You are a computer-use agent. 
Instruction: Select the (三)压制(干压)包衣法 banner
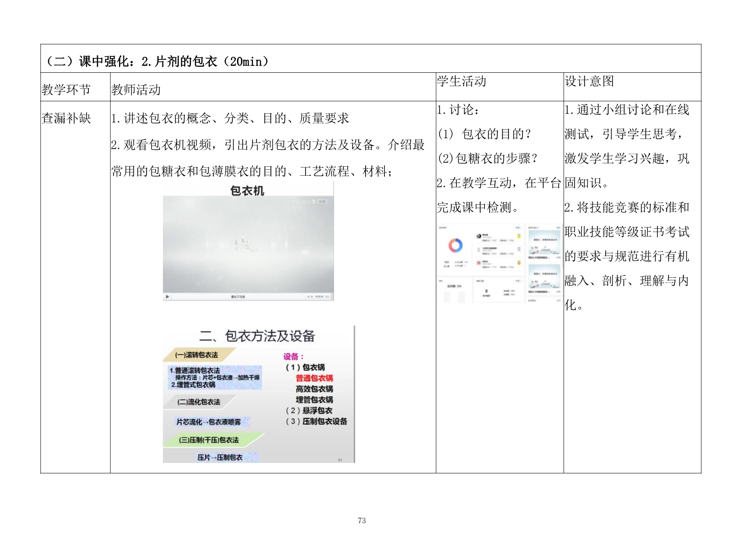(x=209, y=440)
